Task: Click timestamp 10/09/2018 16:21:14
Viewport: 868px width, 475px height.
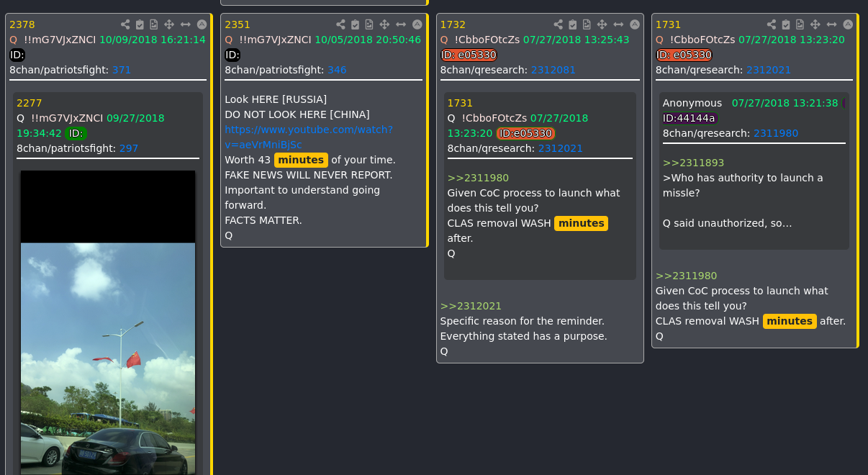Action: tap(153, 40)
